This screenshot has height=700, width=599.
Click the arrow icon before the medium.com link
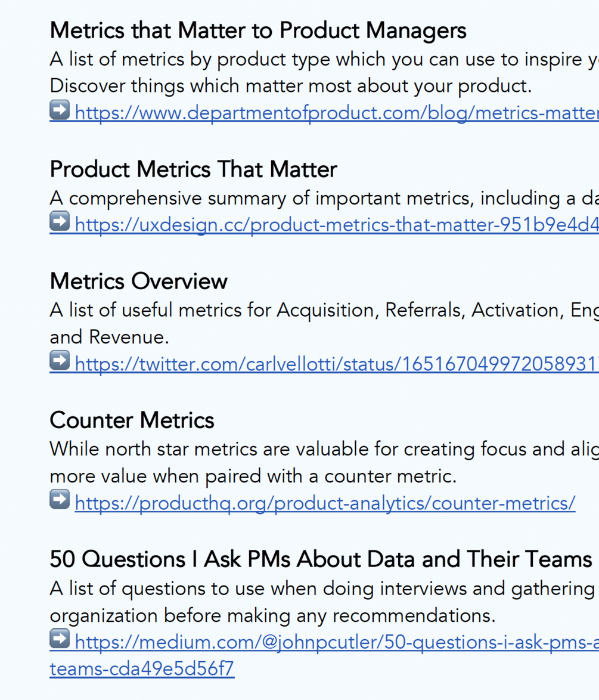pyautogui.click(x=60, y=640)
